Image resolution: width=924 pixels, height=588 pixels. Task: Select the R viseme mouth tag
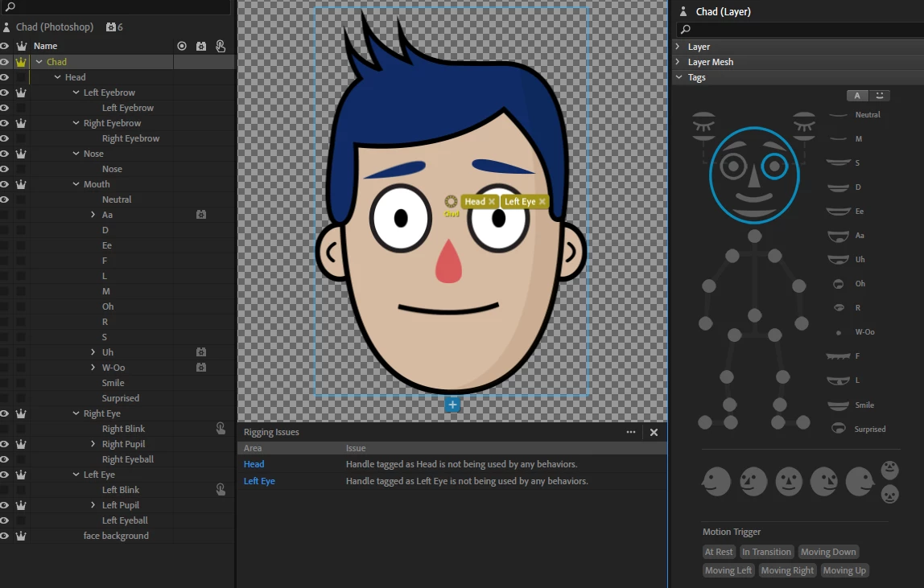tap(839, 307)
